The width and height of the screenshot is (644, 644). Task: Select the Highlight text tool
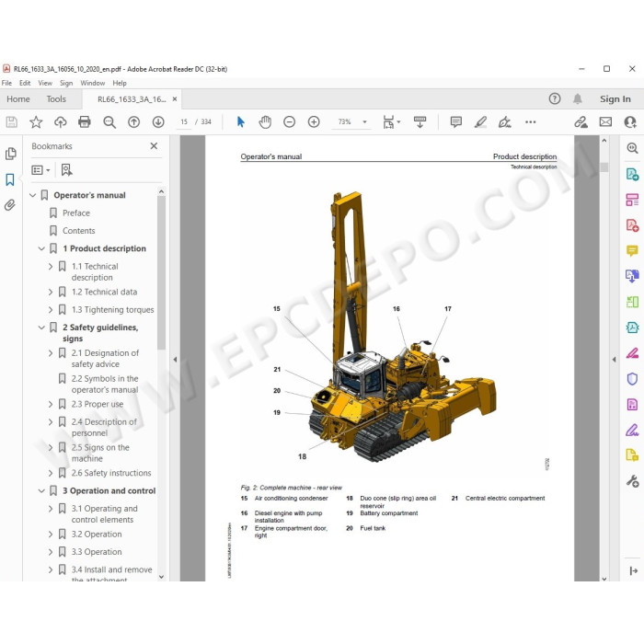480,122
